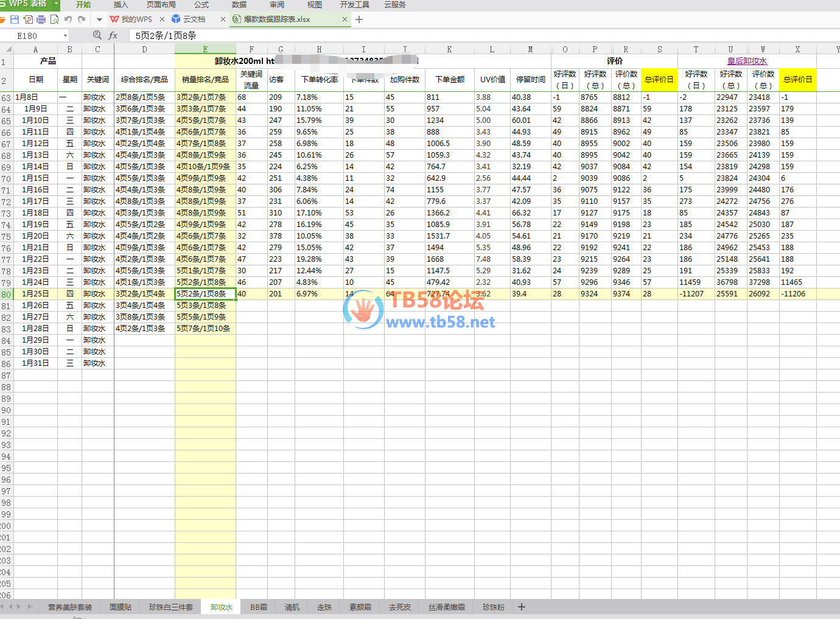Viewport: 840px width, 619px height.
Task: Select column K header
Action: (x=449, y=49)
